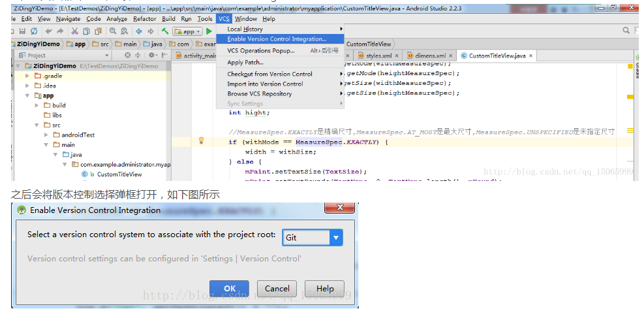Click the Forward navigation arrow
644x311 pixels.
click(x=150, y=31)
